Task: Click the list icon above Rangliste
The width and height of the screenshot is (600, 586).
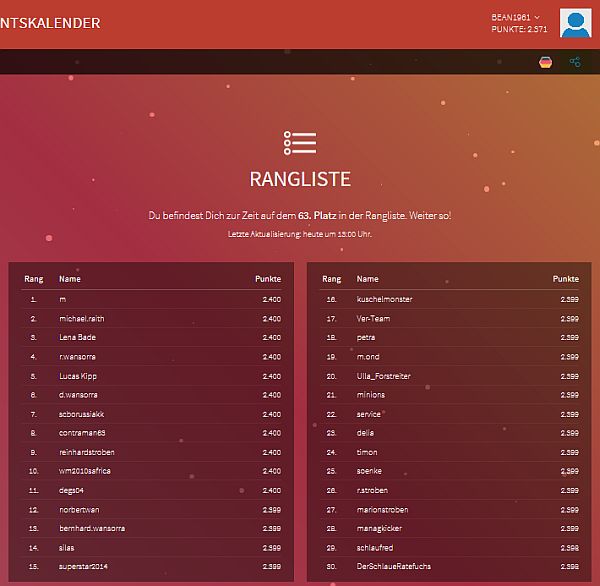Action: point(299,143)
